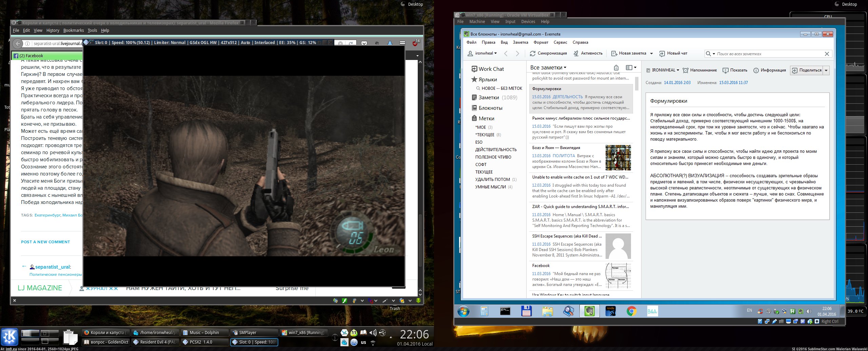Click the Evernote note search field

(x=769, y=54)
